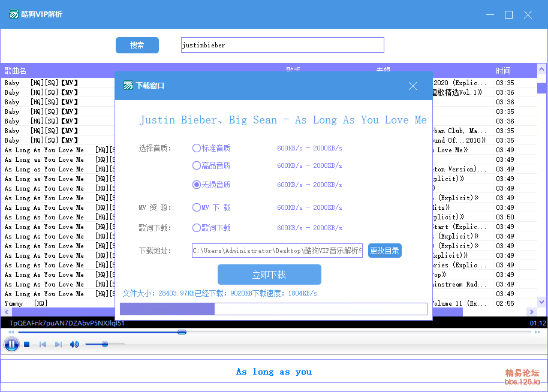548x392 pixels.
Task: Click the playback seek slider handle
Action: (x=182, y=332)
